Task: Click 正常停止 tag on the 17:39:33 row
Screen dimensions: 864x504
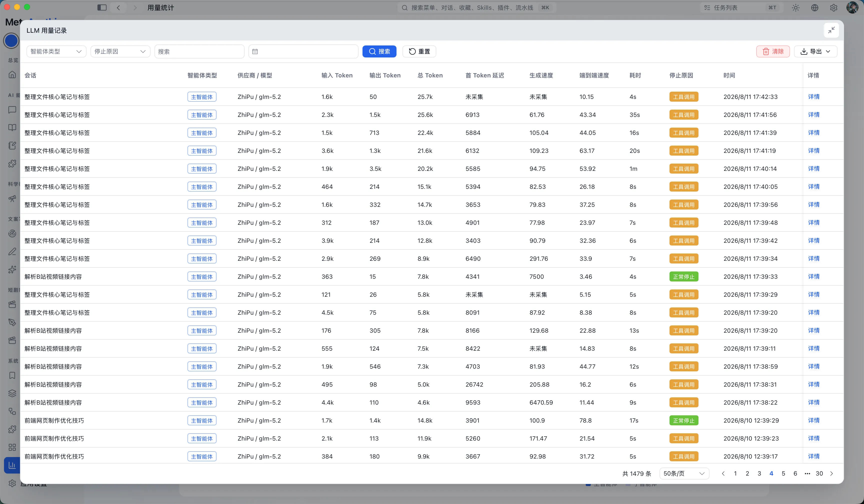Action: (x=684, y=276)
